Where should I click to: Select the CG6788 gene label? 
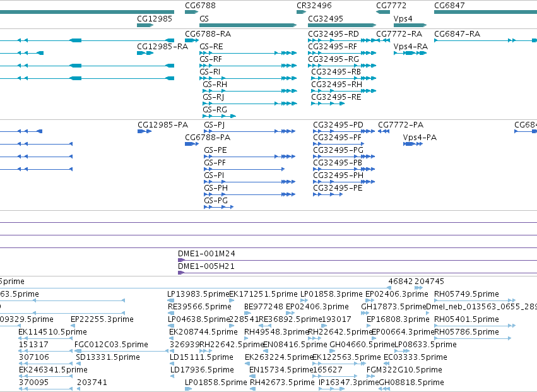click(200, 6)
